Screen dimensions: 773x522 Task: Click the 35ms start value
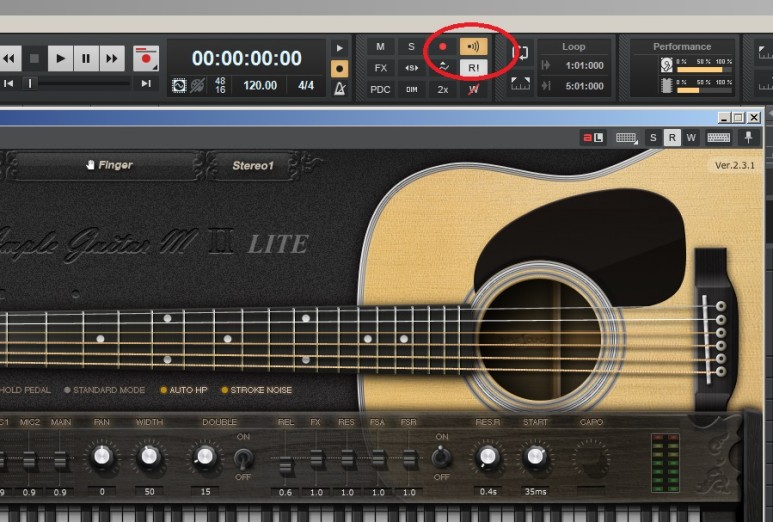click(x=535, y=492)
